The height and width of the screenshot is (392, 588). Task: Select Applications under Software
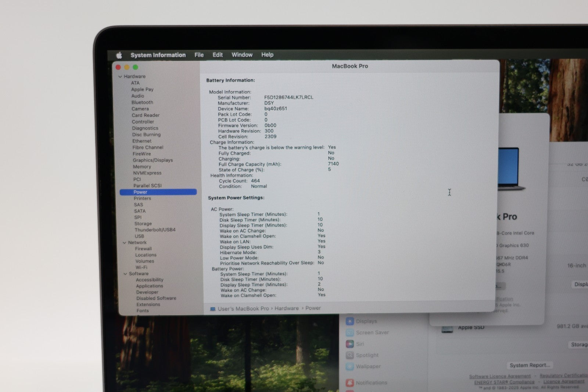coord(150,286)
